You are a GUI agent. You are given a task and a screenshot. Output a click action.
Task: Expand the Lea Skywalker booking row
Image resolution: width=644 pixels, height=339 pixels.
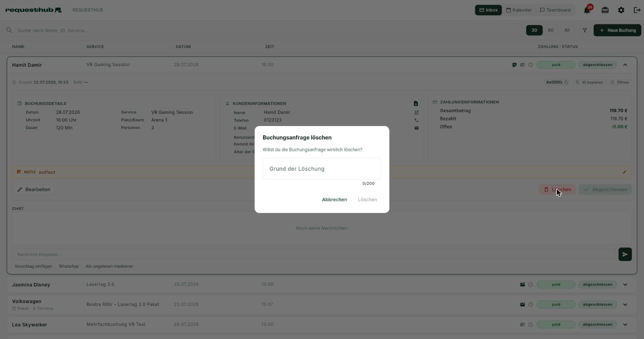[x=625, y=325]
